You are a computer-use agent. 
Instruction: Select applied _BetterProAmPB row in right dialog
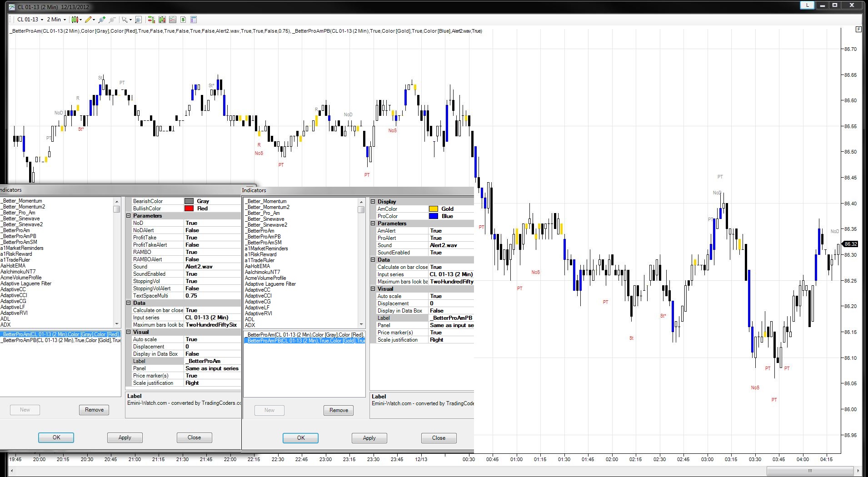coord(304,341)
